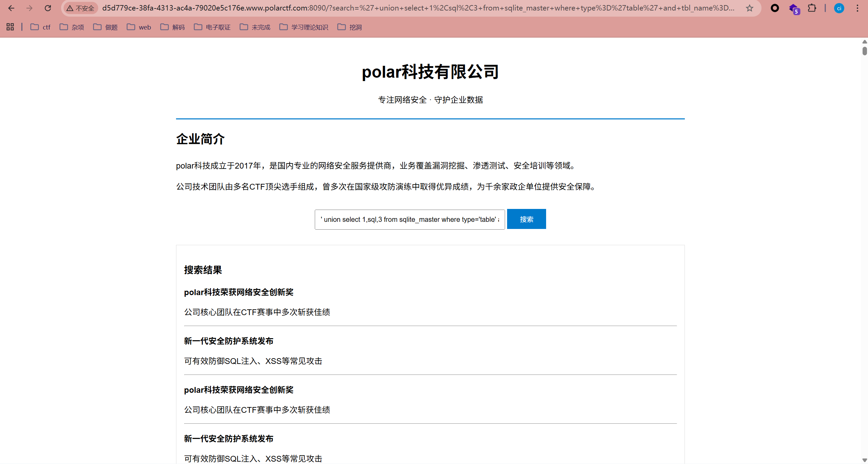Open the Chrome three-dot menu
Screen dimensions: 868x464
[x=857, y=8]
